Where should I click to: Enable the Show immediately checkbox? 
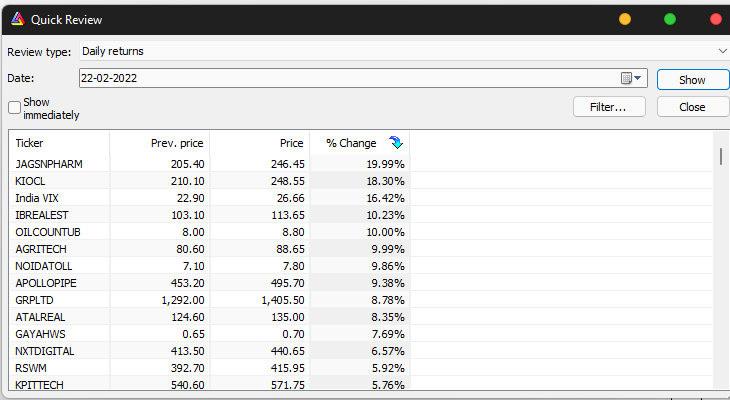[14, 108]
